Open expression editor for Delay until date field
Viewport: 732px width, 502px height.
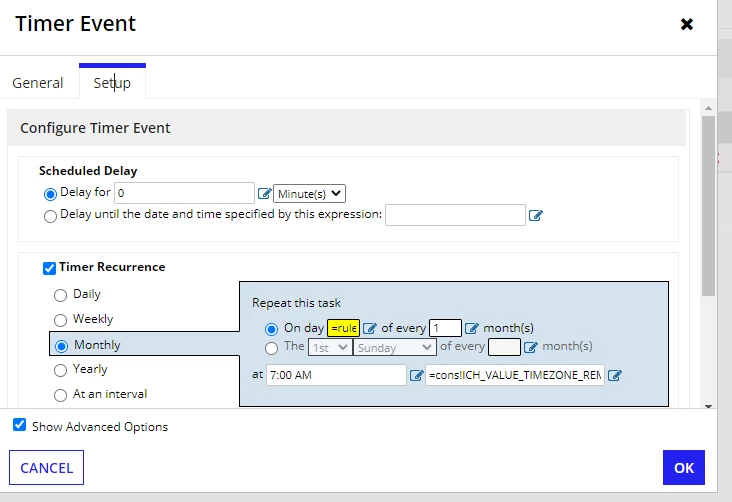[x=535, y=215]
